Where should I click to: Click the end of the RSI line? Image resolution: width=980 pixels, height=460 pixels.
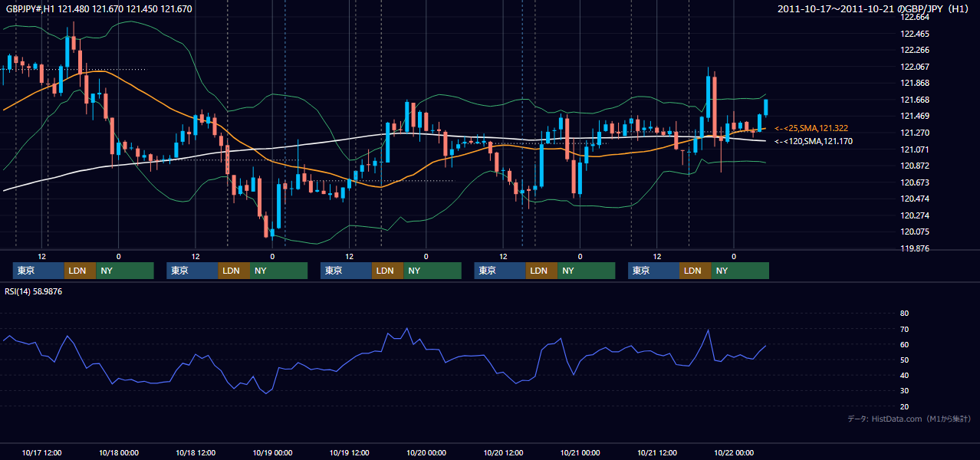(765, 346)
